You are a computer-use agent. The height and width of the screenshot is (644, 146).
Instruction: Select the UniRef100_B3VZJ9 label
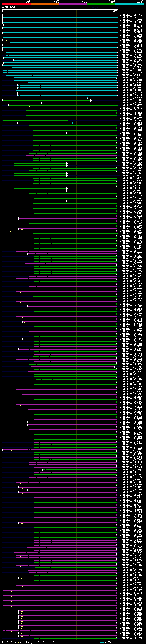131,133
